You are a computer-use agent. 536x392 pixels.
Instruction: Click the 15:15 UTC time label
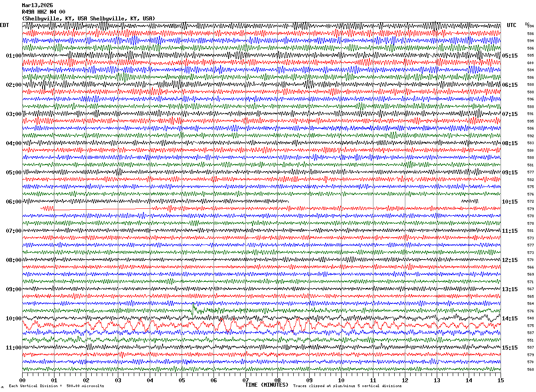click(x=510, y=348)
